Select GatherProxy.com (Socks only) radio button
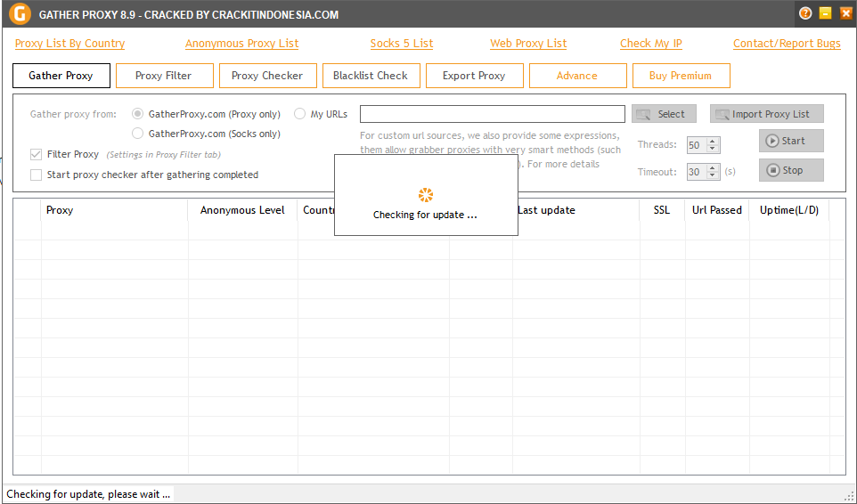The width and height of the screenshot is (857, 504). (x=137, y=134)
